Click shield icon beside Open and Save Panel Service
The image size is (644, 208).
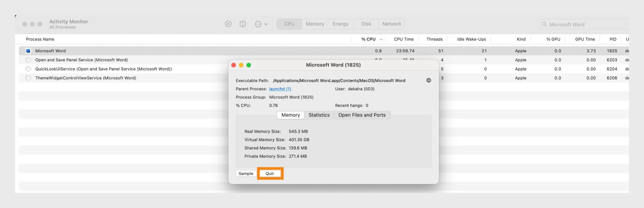click(x=28, y=60)
